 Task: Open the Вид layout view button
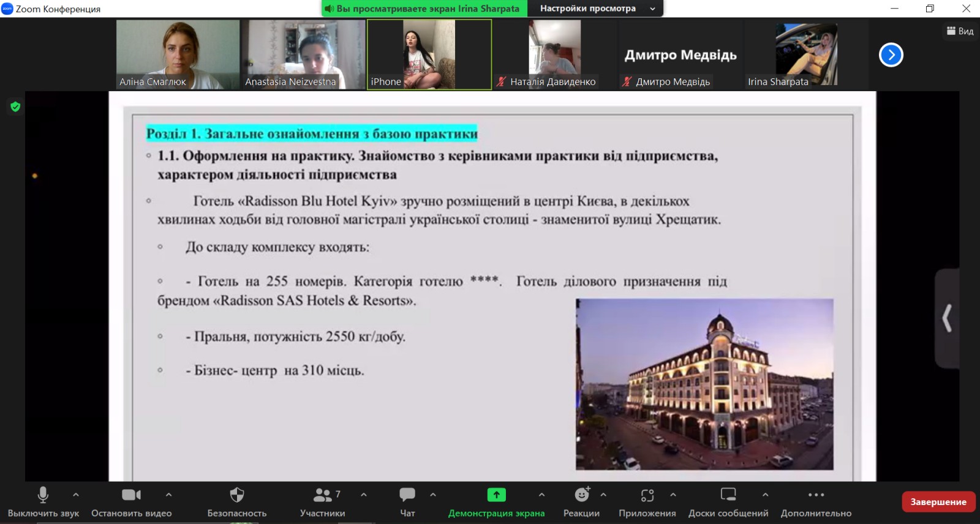click(960, 31)
